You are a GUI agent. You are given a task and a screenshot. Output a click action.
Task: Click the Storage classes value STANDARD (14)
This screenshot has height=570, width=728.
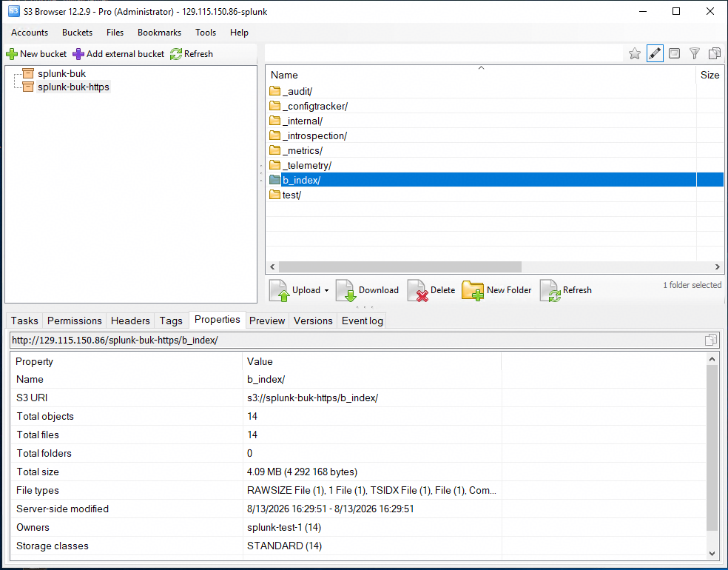(284, 546)
